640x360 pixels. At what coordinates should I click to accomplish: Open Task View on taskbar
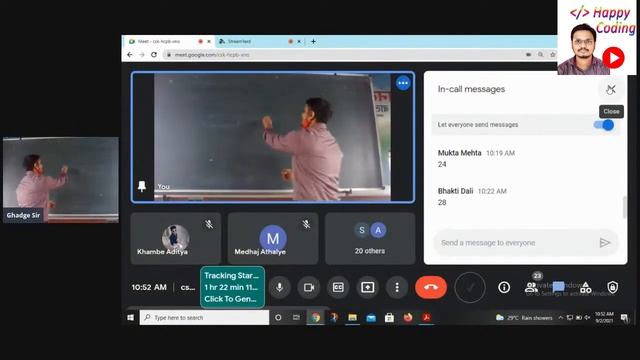(x=296, y=317)
